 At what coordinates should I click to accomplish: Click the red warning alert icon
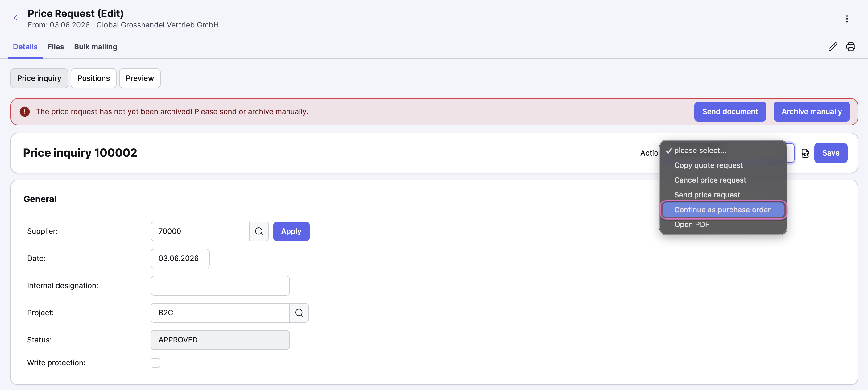click(25, 112)
